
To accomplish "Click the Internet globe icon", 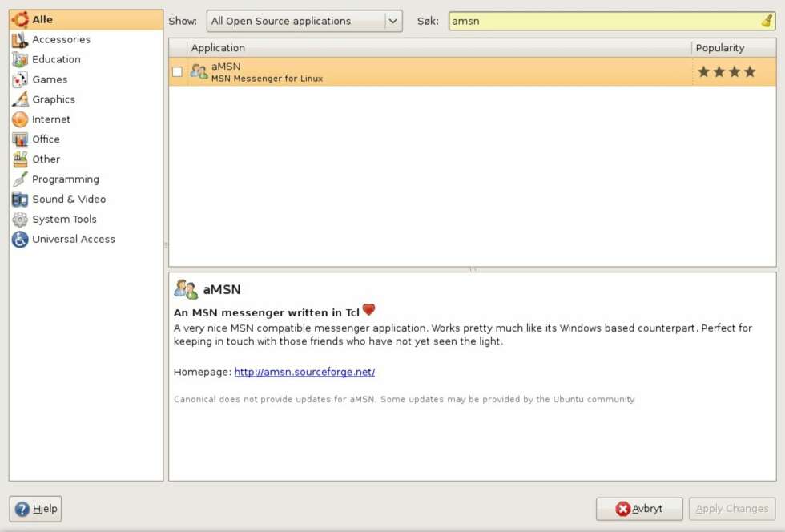I will [x=20, y=119].
